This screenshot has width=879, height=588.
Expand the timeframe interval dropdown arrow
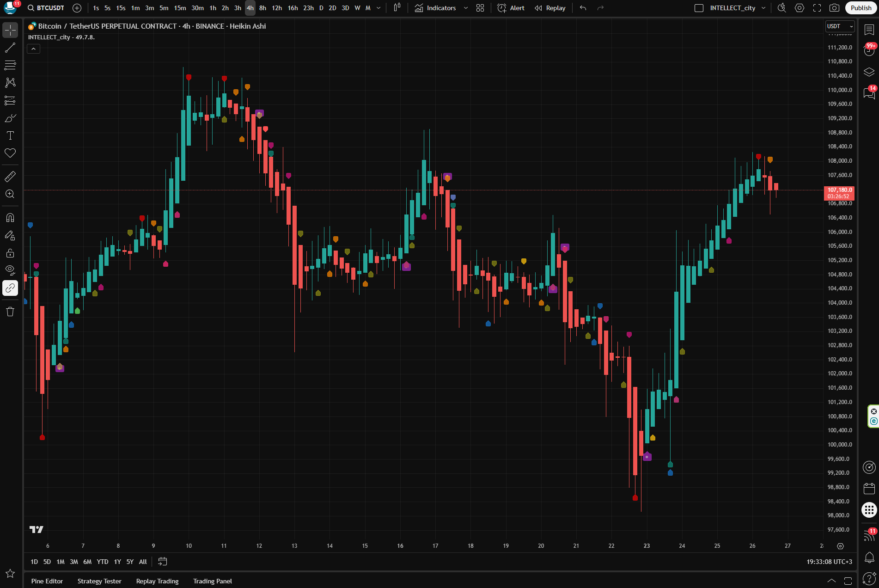379,8
